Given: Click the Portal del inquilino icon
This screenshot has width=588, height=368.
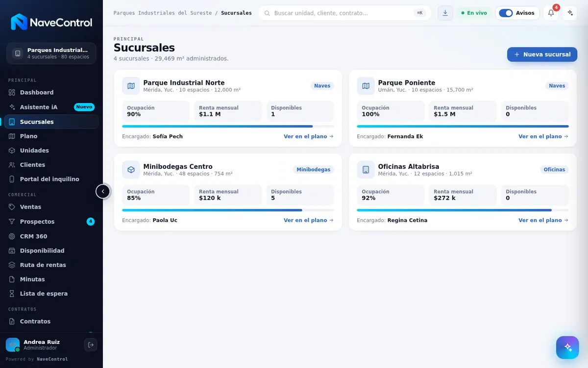Looking at the screenshot, I should click(x=12, y=179).
